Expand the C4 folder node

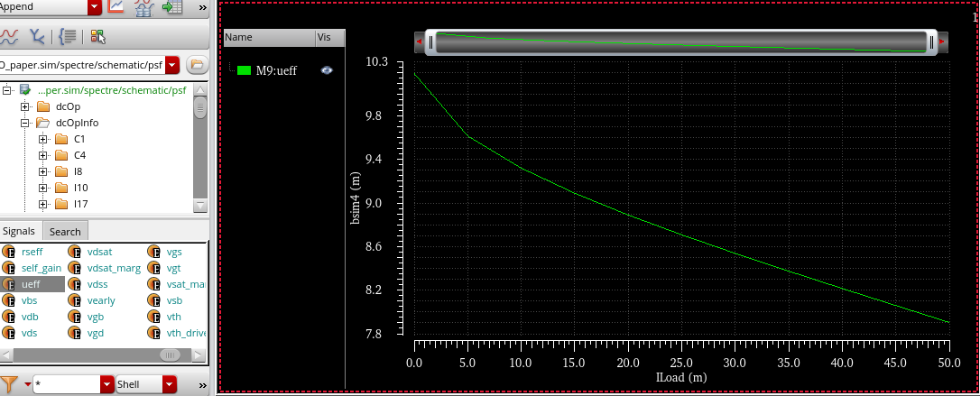[43, 155]
